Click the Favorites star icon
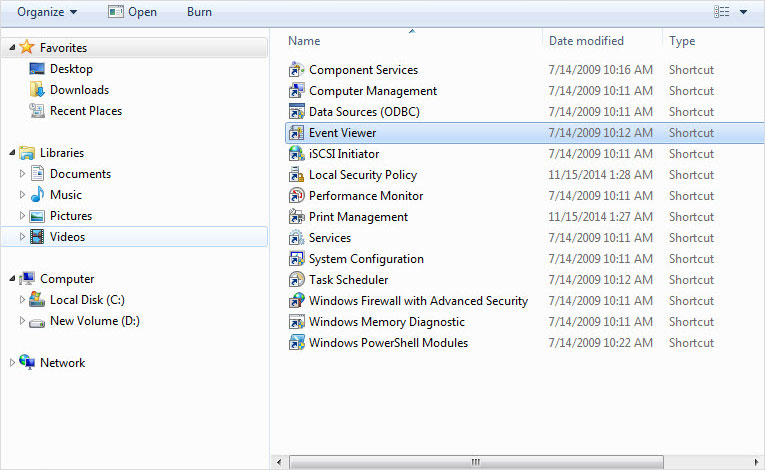765x470 pixels. [27, 47]
